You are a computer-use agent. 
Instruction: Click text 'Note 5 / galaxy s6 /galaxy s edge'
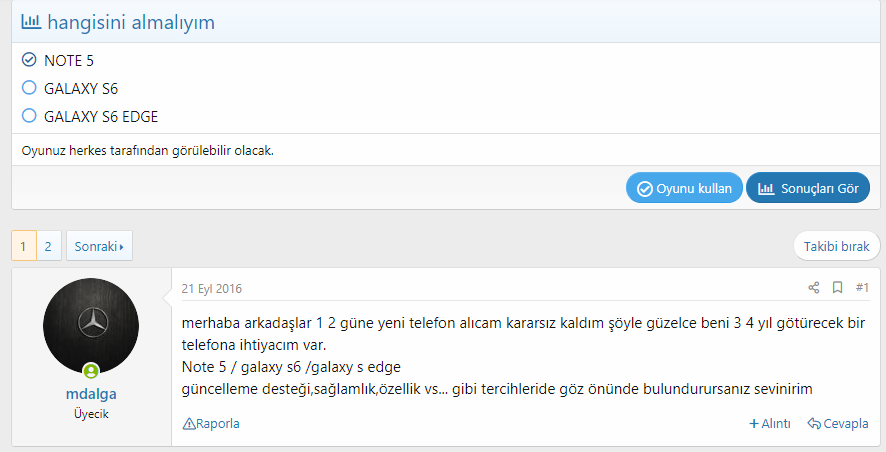(291, 367)
